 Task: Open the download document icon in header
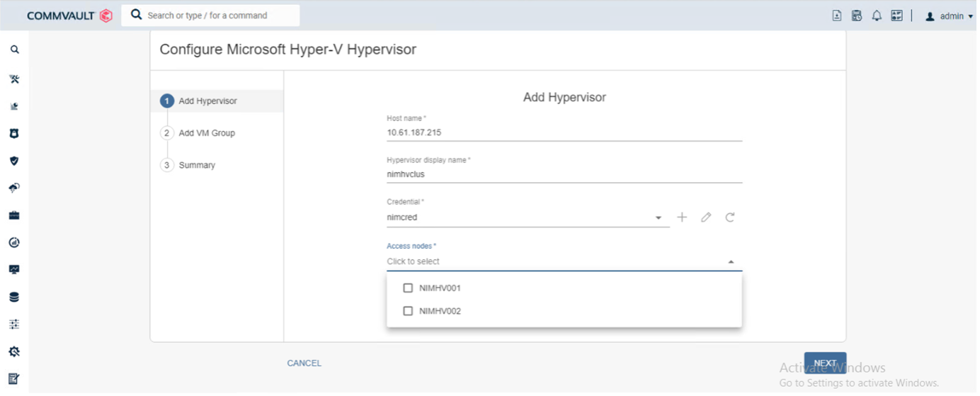tap(837, 16)
